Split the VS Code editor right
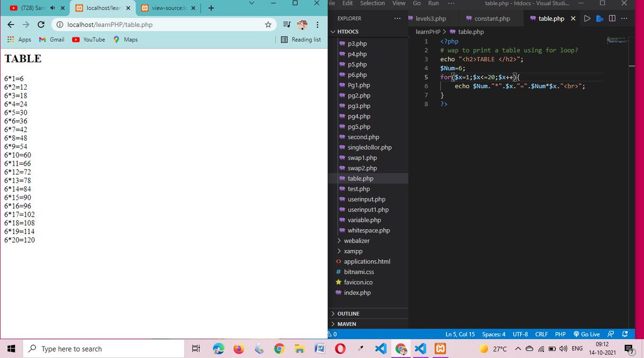Image resolution: width=644 pixels, height=358 pixels. pyautogui.click(x=612, y=18)
